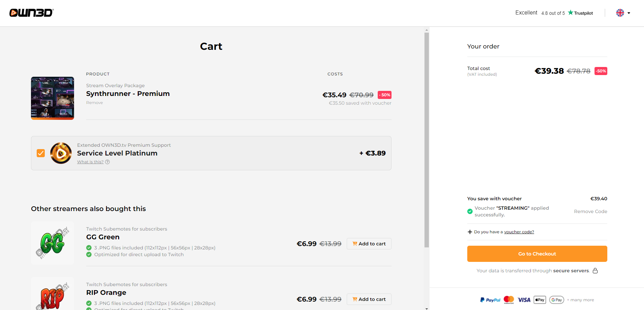Click Go to Checkout
Screen dimensions: 644x310
[537, 254]
